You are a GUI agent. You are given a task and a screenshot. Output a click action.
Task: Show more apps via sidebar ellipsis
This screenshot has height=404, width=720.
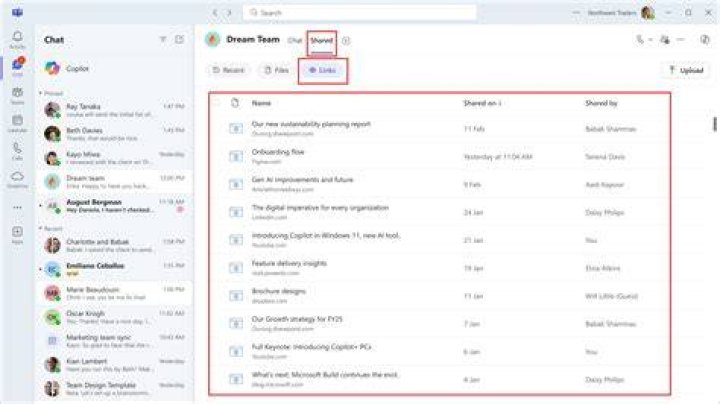(x=17, y=208)
